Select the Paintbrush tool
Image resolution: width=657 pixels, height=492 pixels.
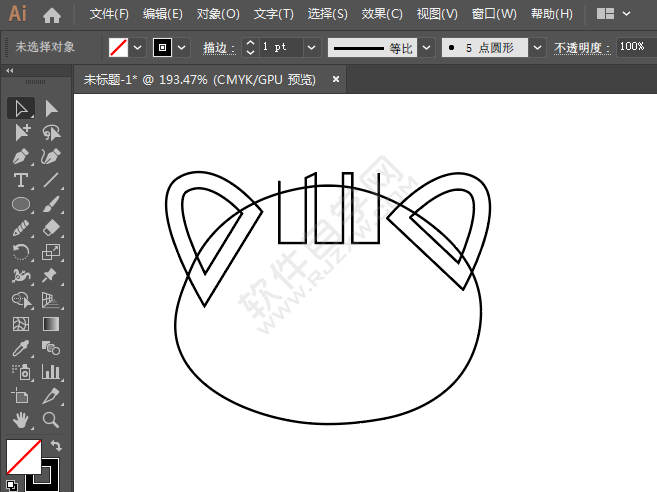pos(51,205)
